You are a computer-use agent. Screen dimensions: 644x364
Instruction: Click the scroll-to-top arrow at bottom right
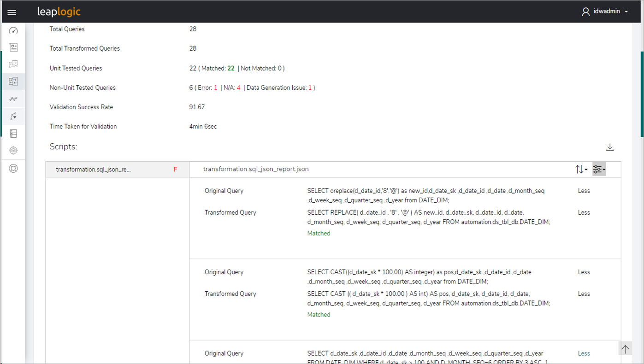pyautogui.click(x=625, y=349)
